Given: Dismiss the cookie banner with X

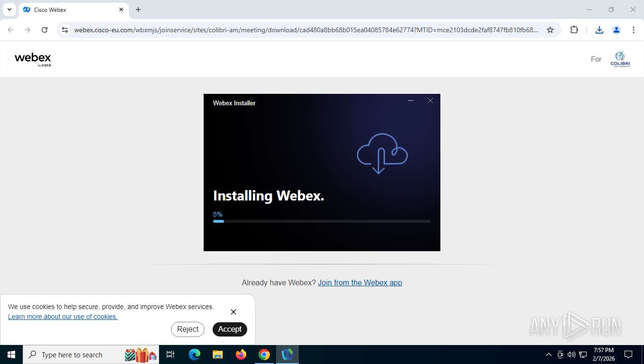Looking at the screenshot, I should (233, 312).
